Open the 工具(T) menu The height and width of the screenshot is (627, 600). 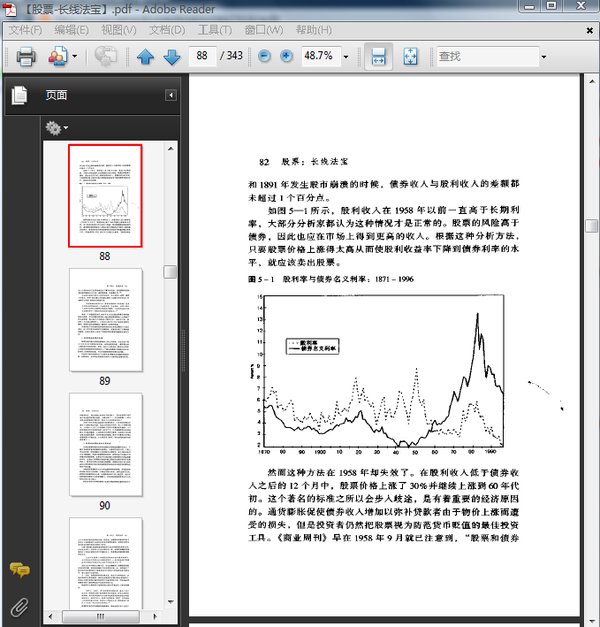(215, 30)
